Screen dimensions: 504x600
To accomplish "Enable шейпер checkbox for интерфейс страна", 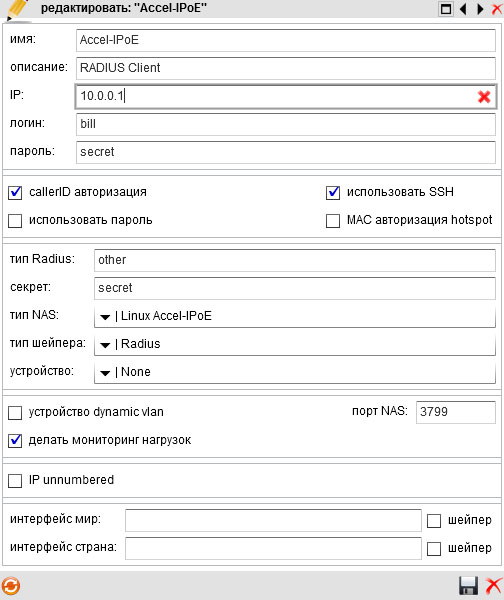I will coord(434,549).
